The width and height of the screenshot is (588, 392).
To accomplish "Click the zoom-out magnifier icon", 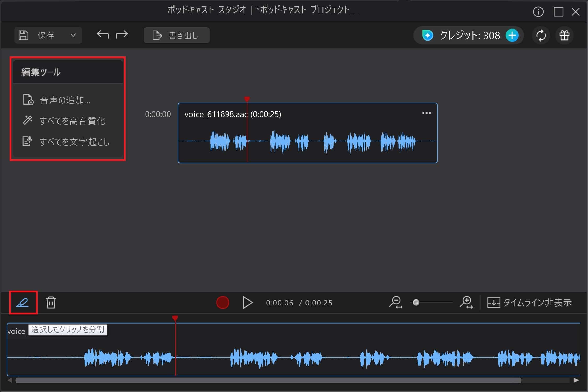I will 396,303.
